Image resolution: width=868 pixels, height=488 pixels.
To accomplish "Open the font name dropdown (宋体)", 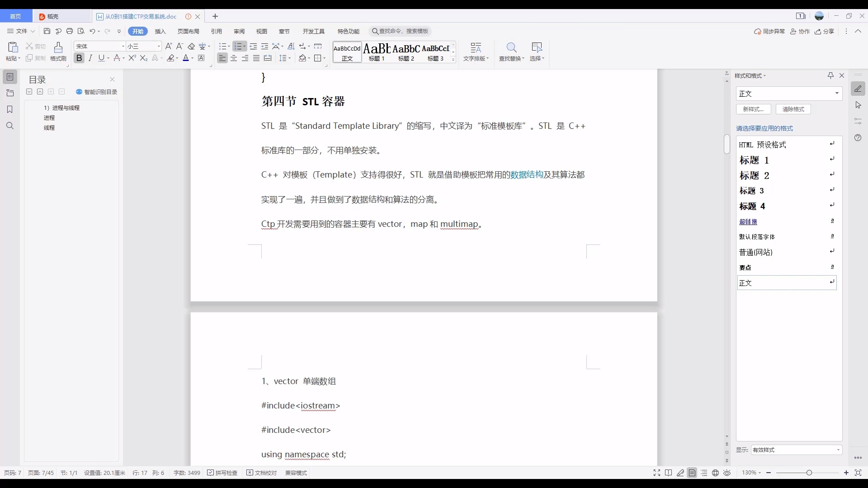I will (x=123, y=47).
